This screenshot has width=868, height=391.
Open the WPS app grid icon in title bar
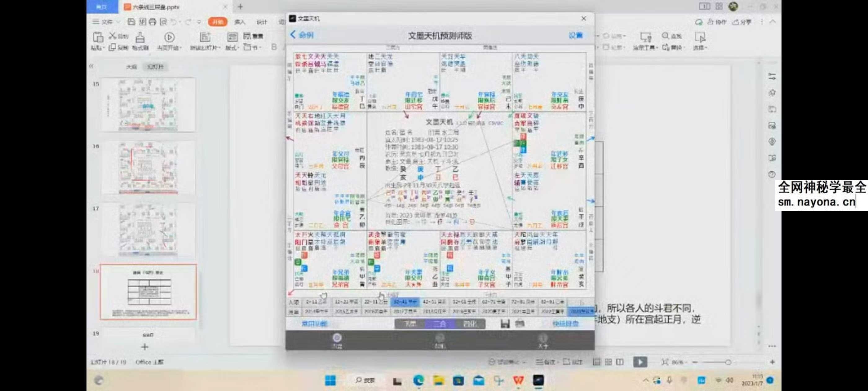tap(719, 6)
